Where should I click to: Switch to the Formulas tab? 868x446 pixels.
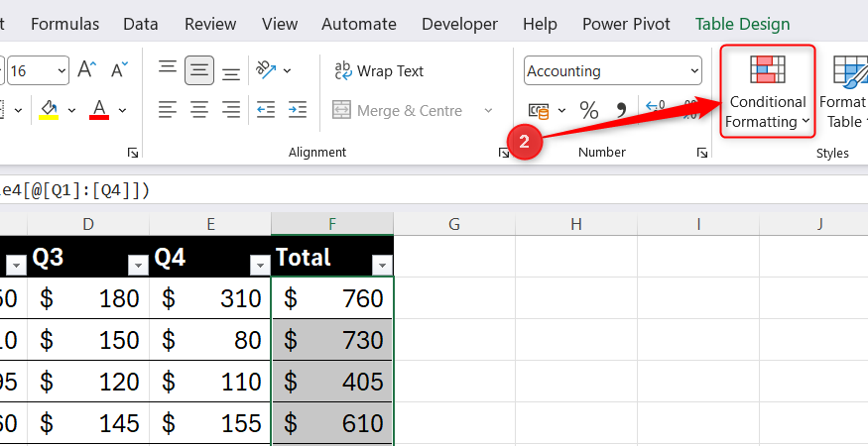[64, 25]
